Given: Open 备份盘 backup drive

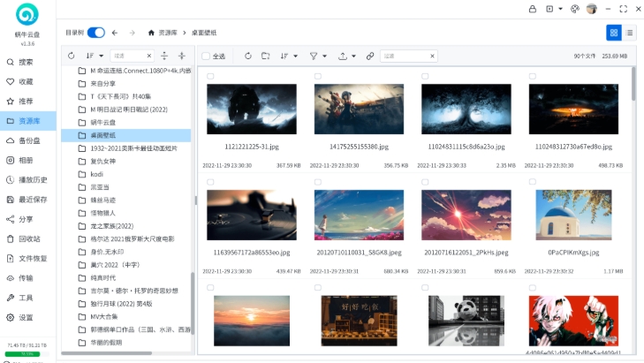Looking at the screenshot, I should click(x=29, y=140).
